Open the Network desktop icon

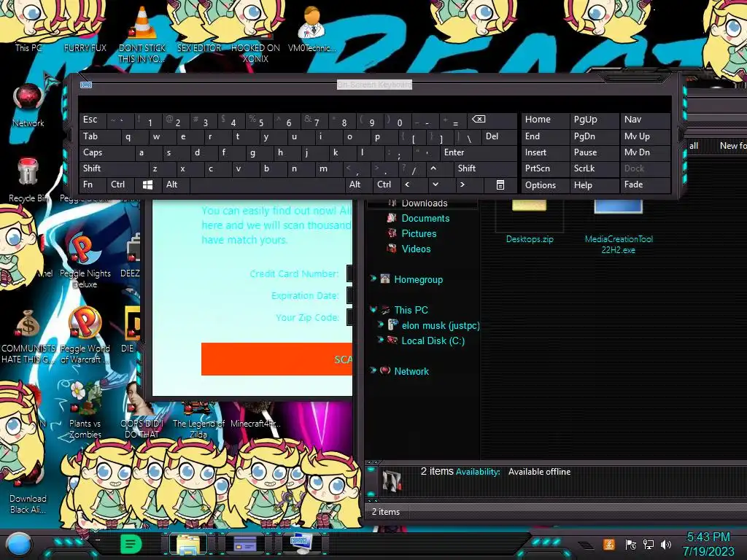pyautogui.click(x=28, y=105)
